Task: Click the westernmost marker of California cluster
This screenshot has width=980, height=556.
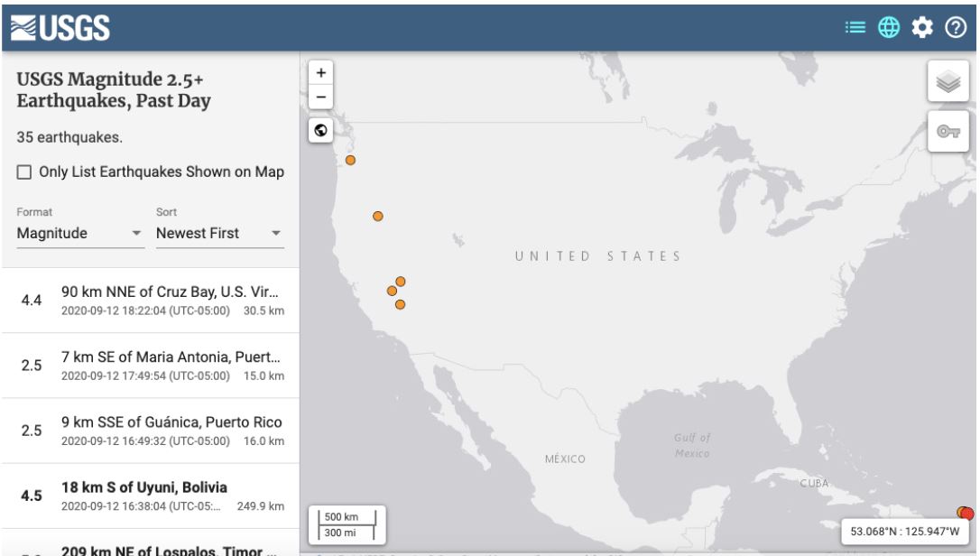Action: (392, 291)
